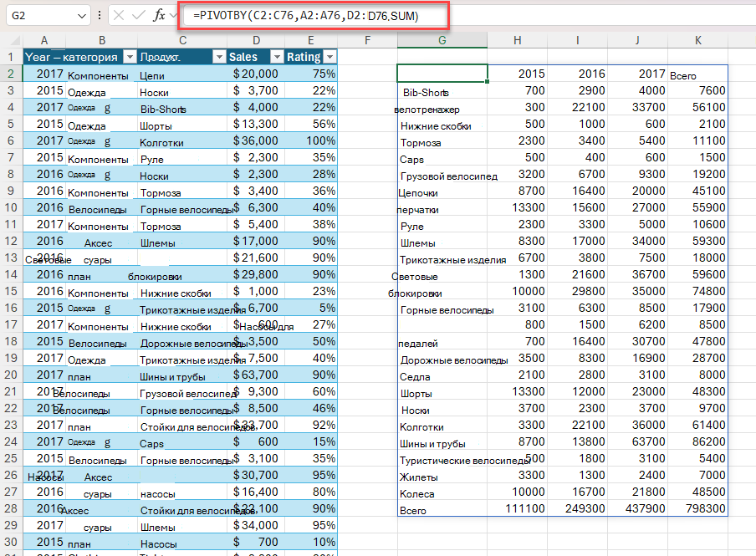Select column H header
The height and width of the screenshot is (556, 756).
518,40
